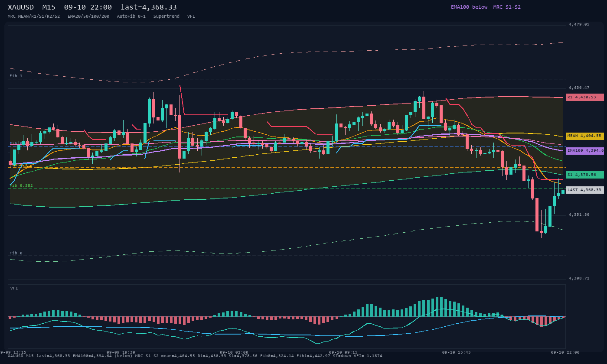Click the 09-10 15:45 time axis label

tap(456, 352)
